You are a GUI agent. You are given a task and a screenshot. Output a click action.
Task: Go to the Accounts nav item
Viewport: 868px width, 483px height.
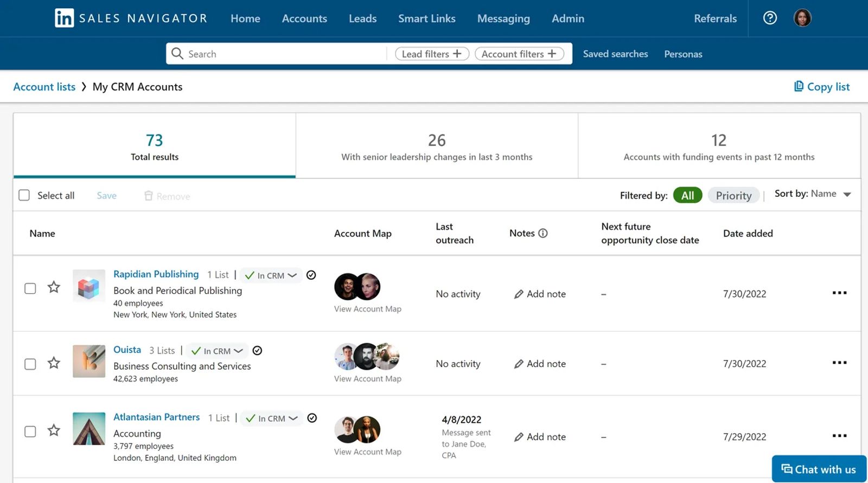pyautogui.click(x=304, y=18)
